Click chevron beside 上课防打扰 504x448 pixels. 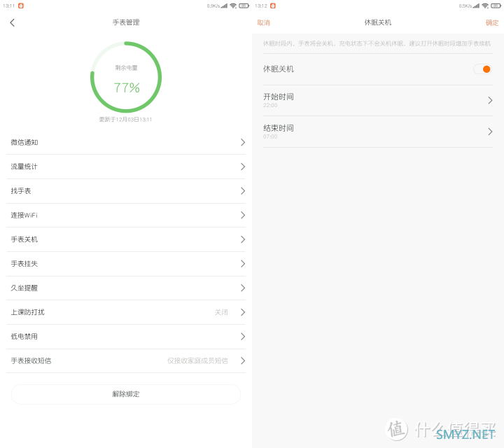point(243,312)
